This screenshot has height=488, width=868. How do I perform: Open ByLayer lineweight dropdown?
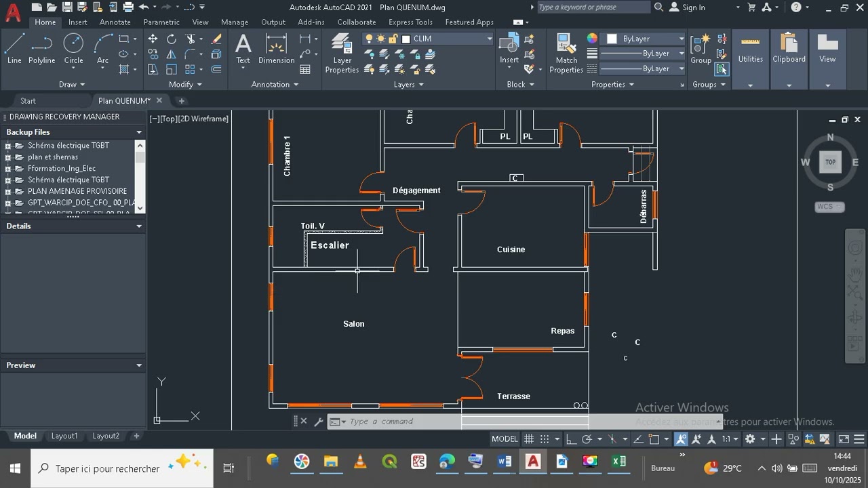[681, 54]
